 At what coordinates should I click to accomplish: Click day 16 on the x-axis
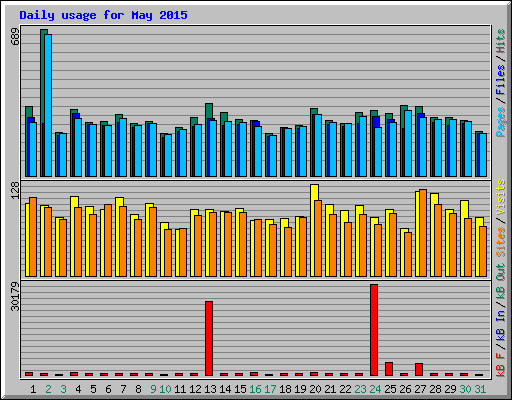(255, 389)
